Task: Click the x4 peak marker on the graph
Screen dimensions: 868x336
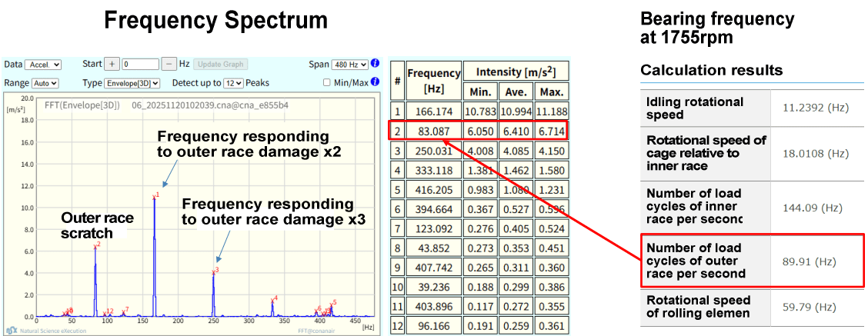Action: click(x=273, y=299)
